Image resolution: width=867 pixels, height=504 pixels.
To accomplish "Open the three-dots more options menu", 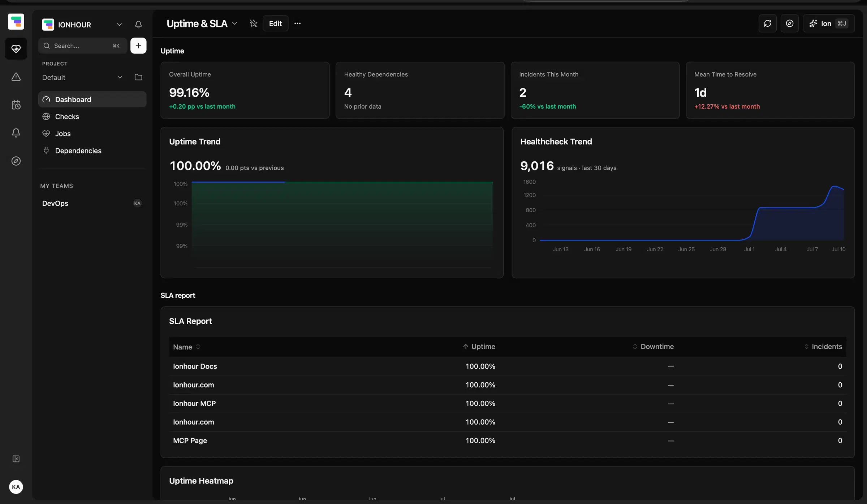I will pyautogui.click(x=297, y=23).
